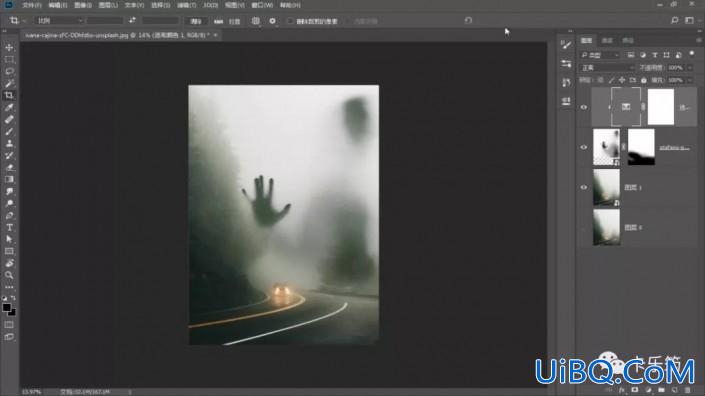Open the Window menu
This screenshot has height=396, width=705.
tap(262, 5)
